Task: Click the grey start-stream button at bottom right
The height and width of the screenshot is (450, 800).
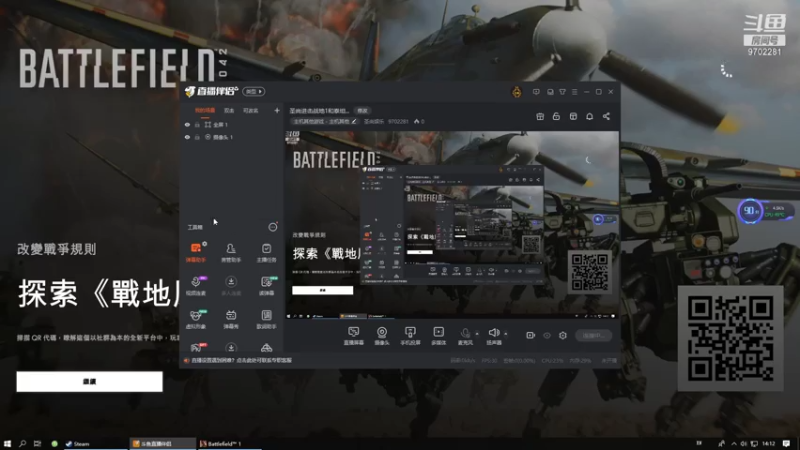Action: [593, 335]
